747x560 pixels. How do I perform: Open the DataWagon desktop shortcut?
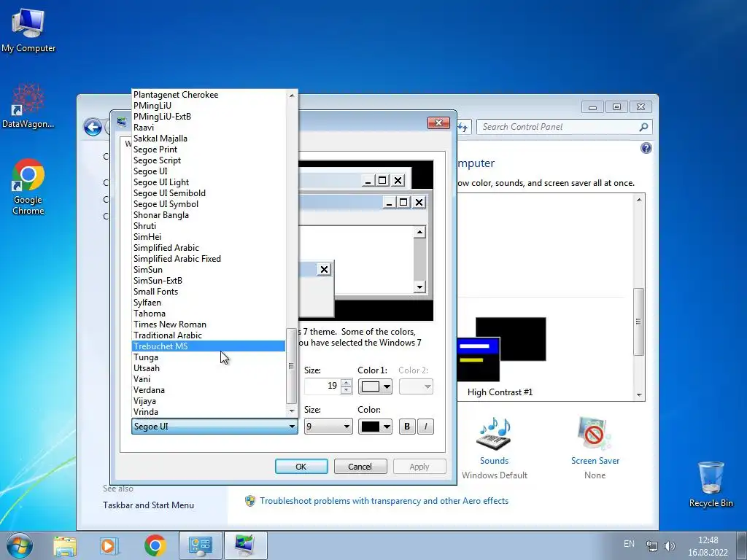click(28, 106)
